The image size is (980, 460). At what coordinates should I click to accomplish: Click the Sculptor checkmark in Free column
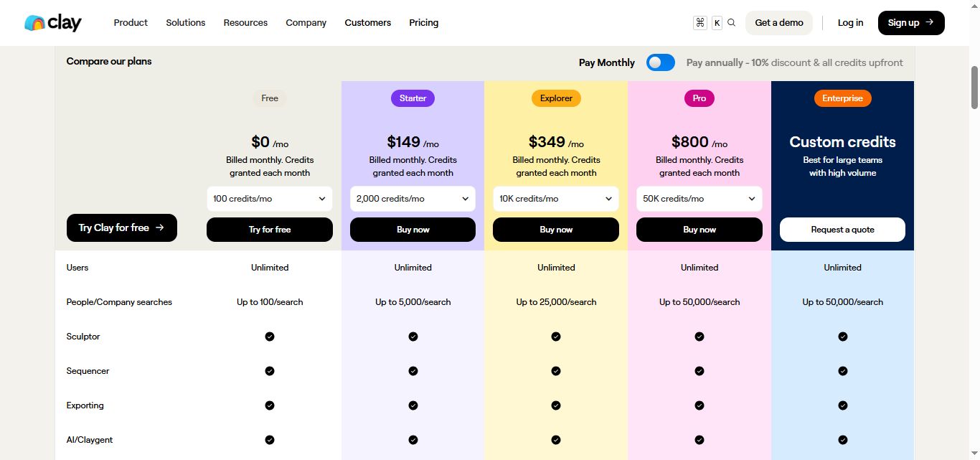coord(269,336)
